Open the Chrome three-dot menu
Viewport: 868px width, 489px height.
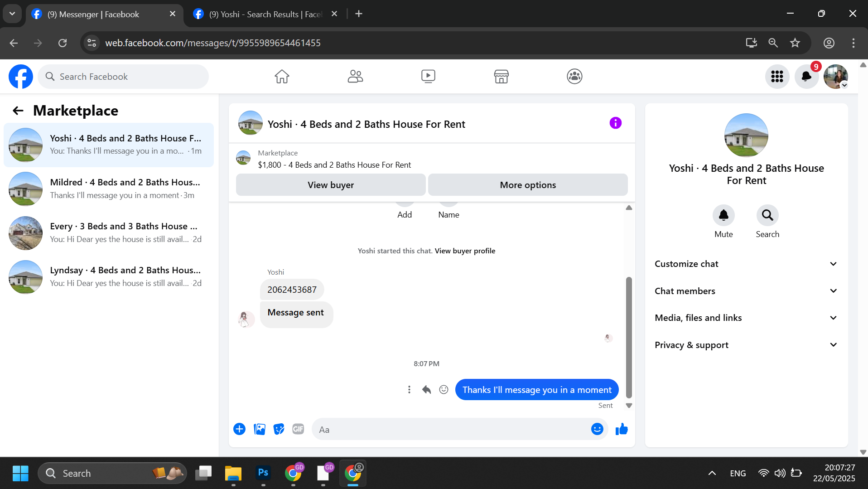click(854, 43)
